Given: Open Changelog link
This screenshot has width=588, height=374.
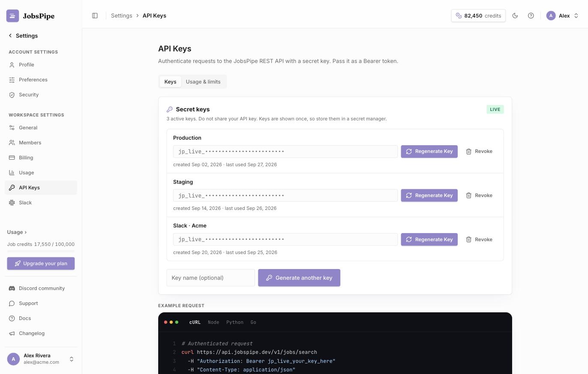Looking at the screenshot, I should coord(41,333).
